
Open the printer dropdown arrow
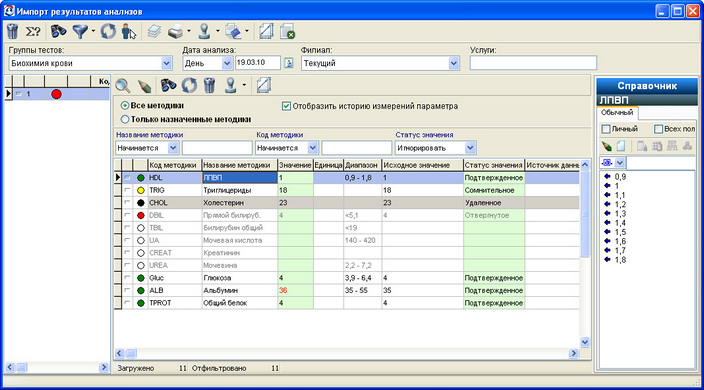point(189,31)
